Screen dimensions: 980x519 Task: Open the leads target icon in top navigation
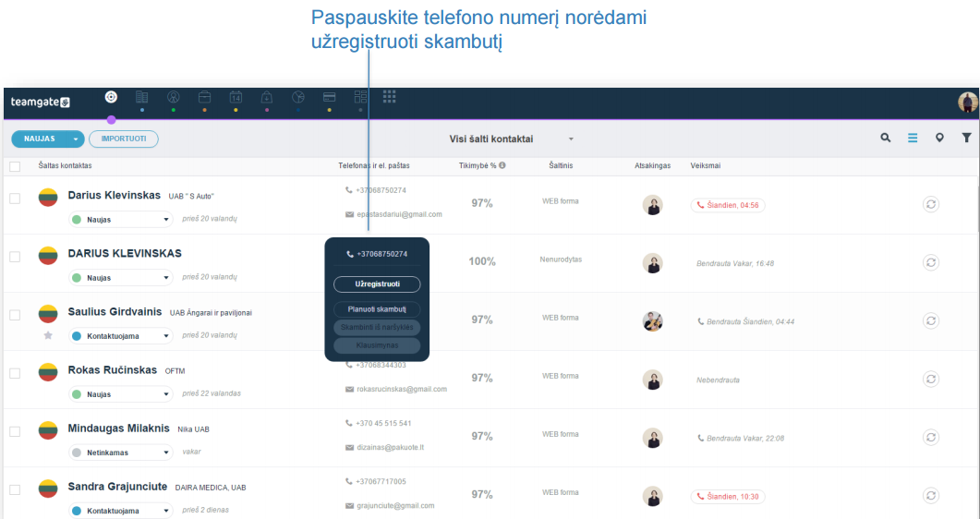111,97
